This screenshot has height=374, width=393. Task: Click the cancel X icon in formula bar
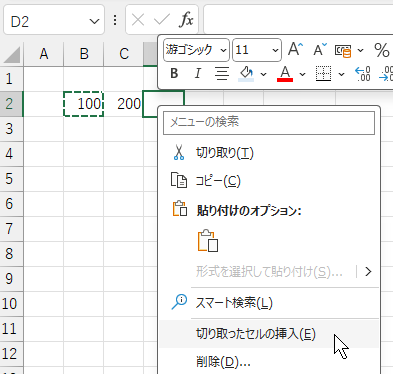(x=138, y=20)
